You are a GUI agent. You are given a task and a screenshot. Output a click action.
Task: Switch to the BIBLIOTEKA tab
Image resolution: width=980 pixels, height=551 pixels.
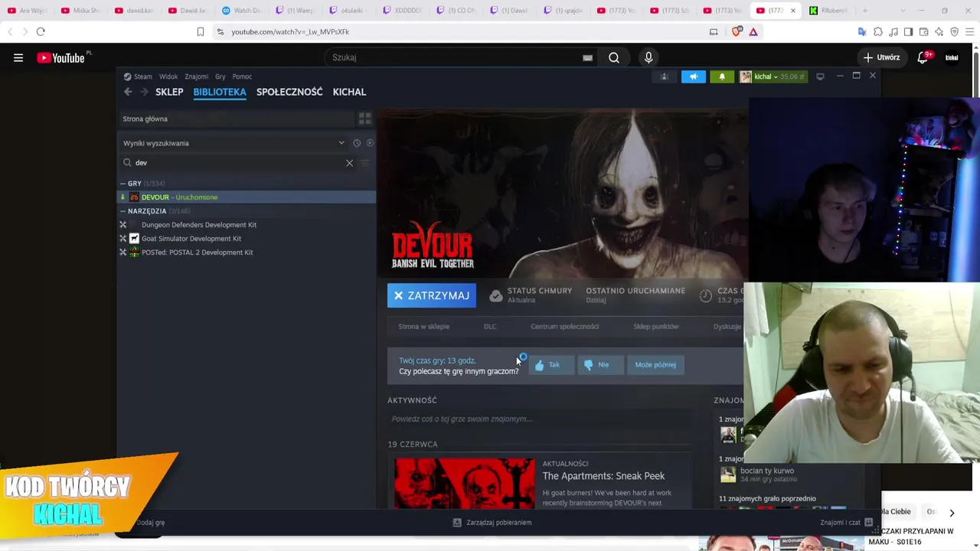tap(220, 92)
